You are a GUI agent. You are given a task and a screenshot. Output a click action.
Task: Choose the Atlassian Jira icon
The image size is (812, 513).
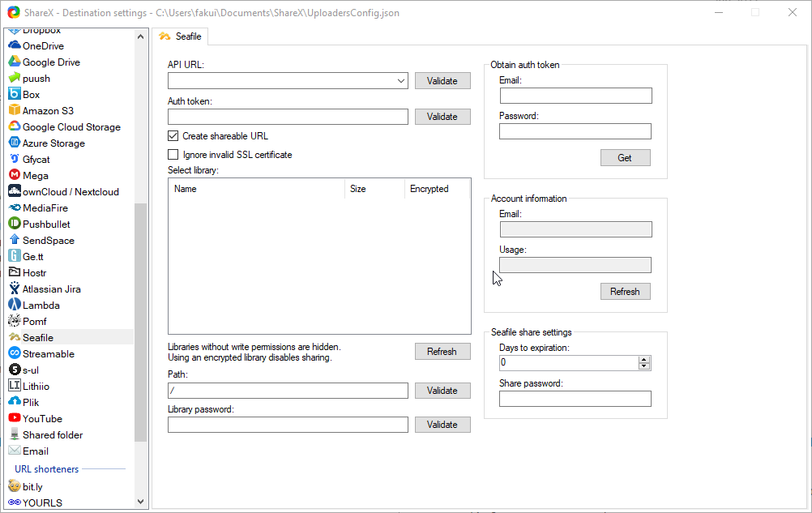click(15, 289)
